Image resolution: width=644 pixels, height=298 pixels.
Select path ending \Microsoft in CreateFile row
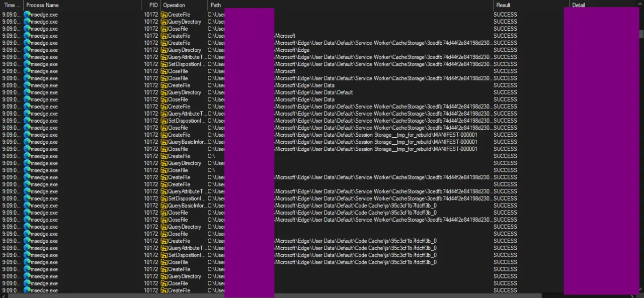coord(285,36)
